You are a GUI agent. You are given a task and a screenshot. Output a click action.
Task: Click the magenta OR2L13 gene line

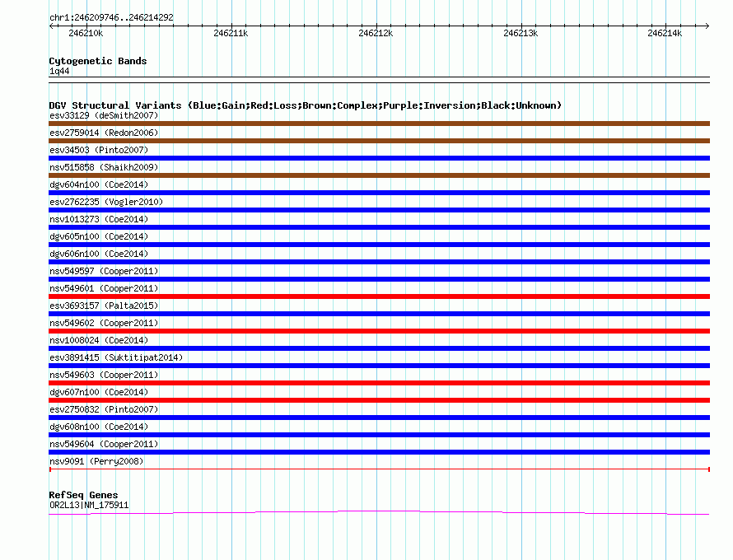point(379,511)
